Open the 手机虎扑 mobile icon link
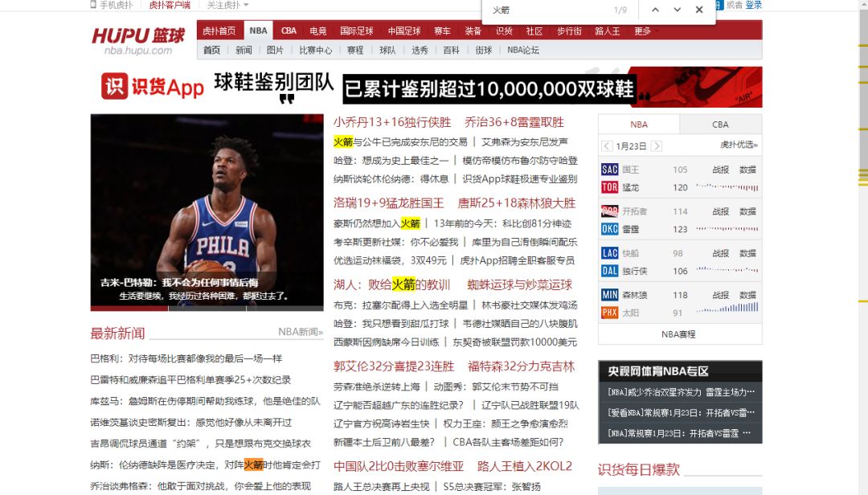This screenshot has height=495, width=868. point(111,5)
